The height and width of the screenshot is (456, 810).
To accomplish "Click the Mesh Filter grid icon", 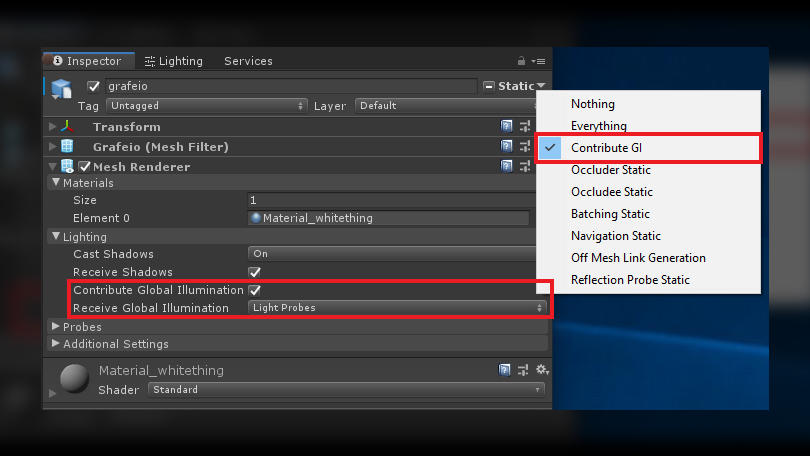I will [x=67, y=146].
